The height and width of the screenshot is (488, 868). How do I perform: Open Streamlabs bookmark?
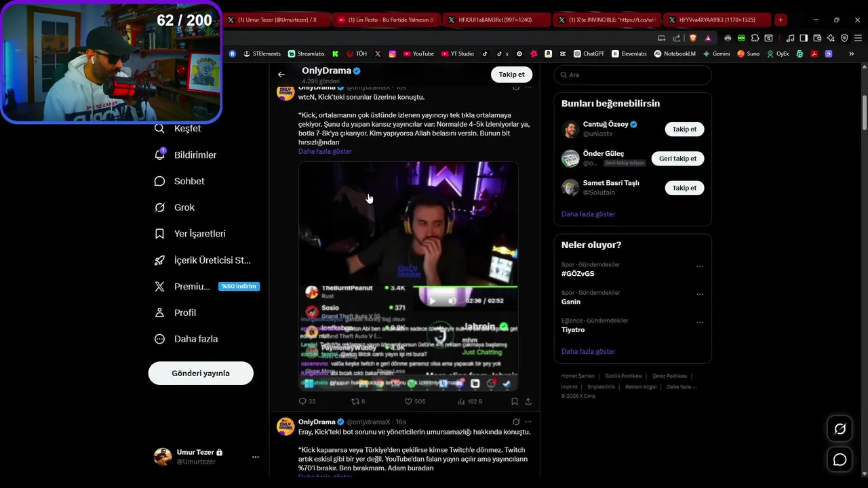[306, 54]
